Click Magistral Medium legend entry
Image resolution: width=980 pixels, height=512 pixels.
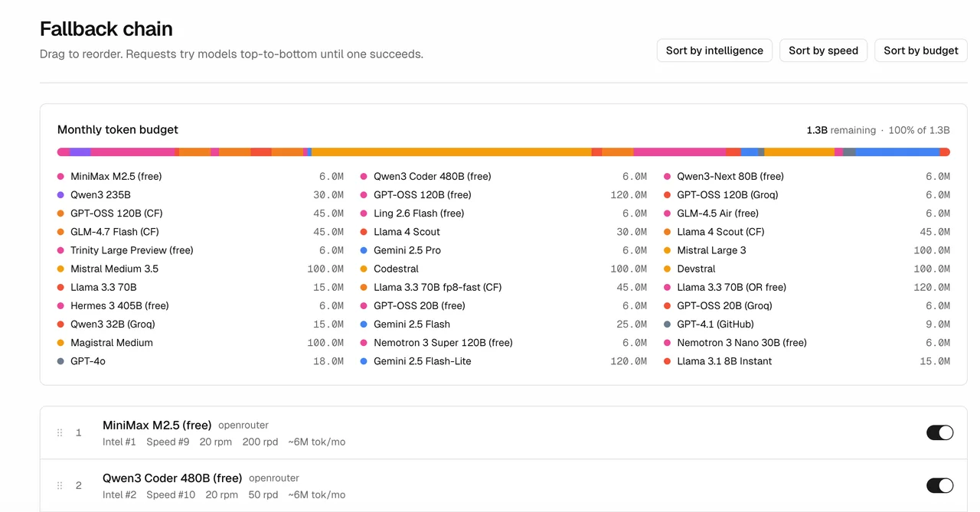(112, 343)
